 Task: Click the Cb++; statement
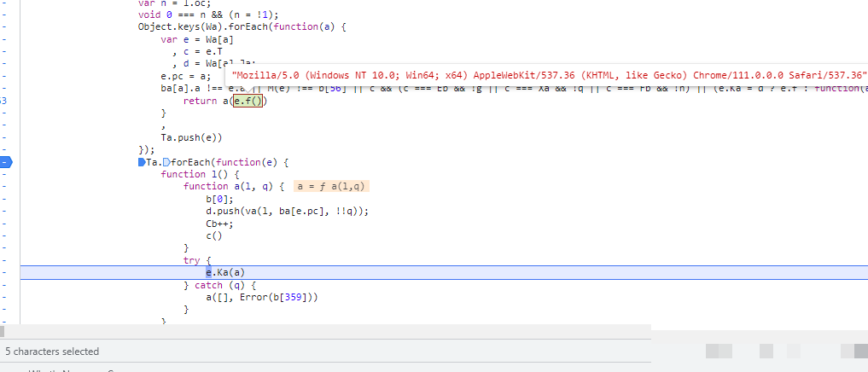coord(218,224)
